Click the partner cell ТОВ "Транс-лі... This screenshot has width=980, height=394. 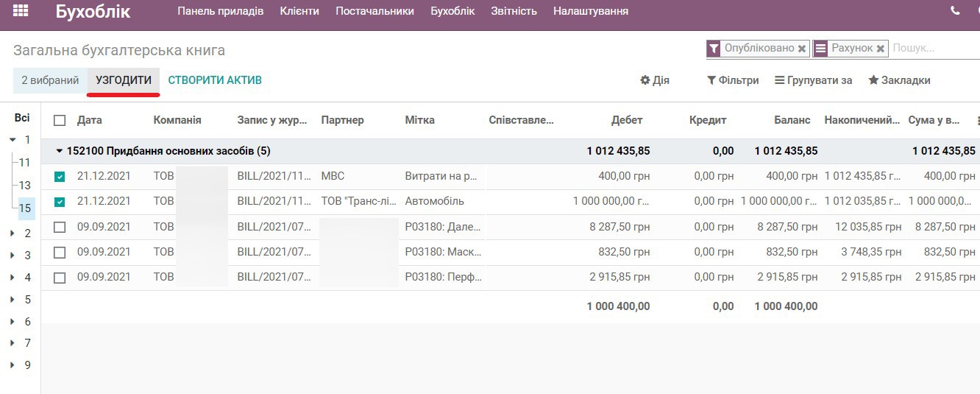coord(359,202)
